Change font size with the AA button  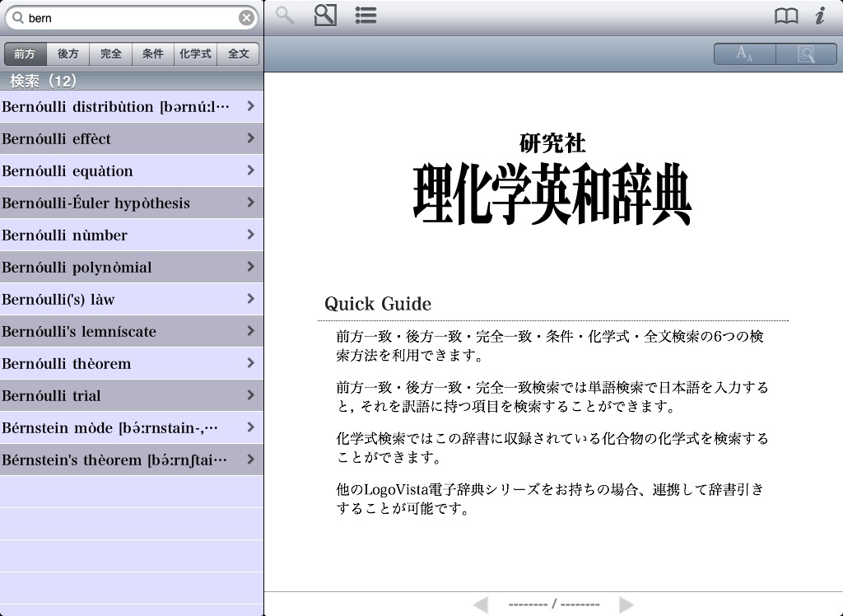pos(744,54)
